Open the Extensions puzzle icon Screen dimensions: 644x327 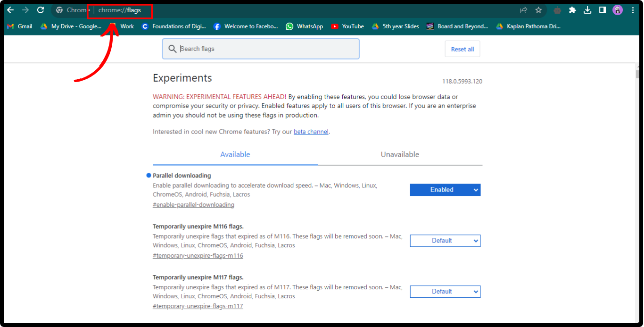click(x=572, y=10)
